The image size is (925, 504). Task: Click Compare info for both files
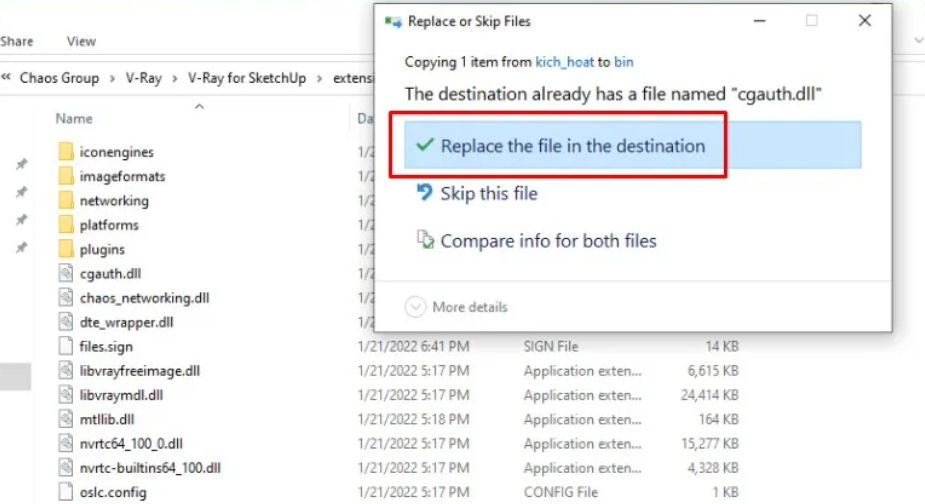click(x=548, y=240)
